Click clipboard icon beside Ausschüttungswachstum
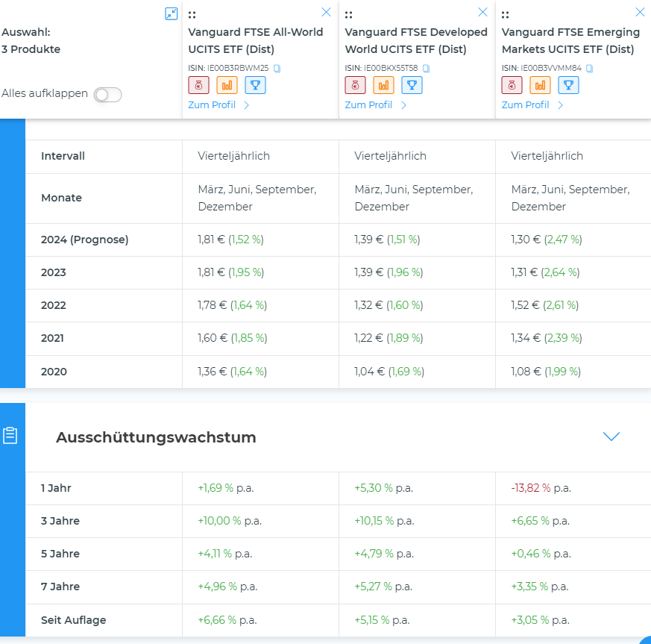 (x=10, y=436)
